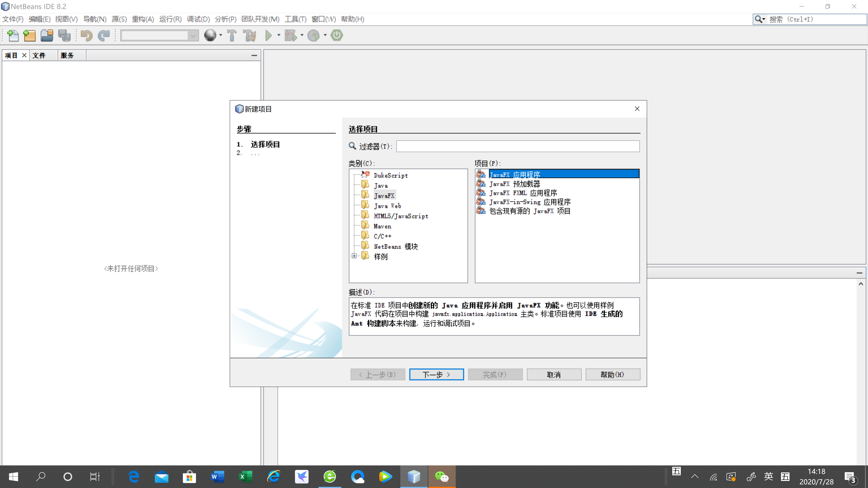
Task: Click the Build Project hammer icon
Action: coord(232,35)
